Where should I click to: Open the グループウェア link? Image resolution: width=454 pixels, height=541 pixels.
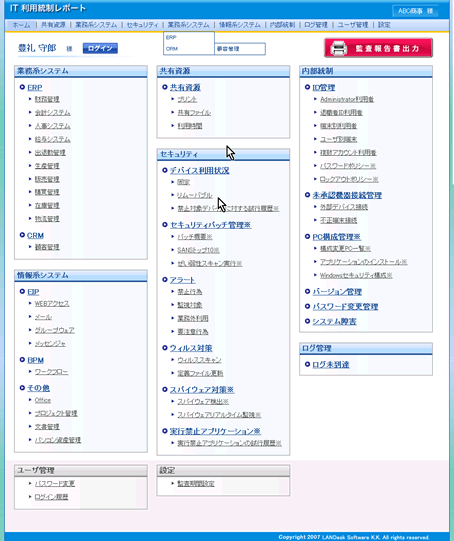point(55,330)
